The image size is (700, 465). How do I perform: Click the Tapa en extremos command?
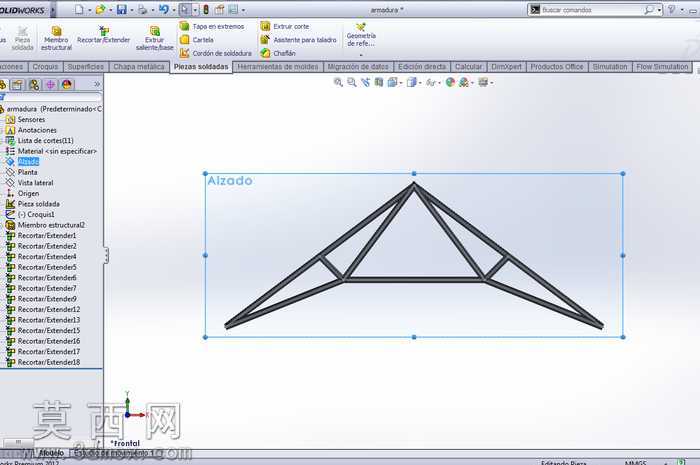coord(212,26)
